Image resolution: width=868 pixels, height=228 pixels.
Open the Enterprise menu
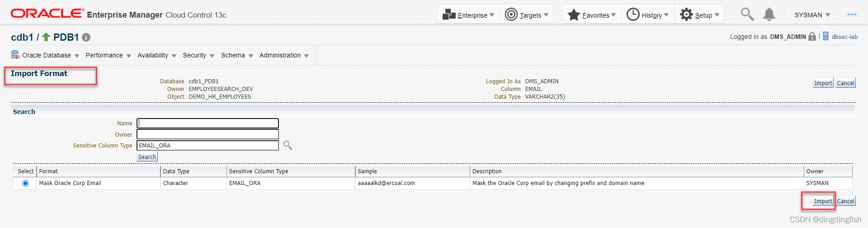pyautogui.click(x=468, y=14)
